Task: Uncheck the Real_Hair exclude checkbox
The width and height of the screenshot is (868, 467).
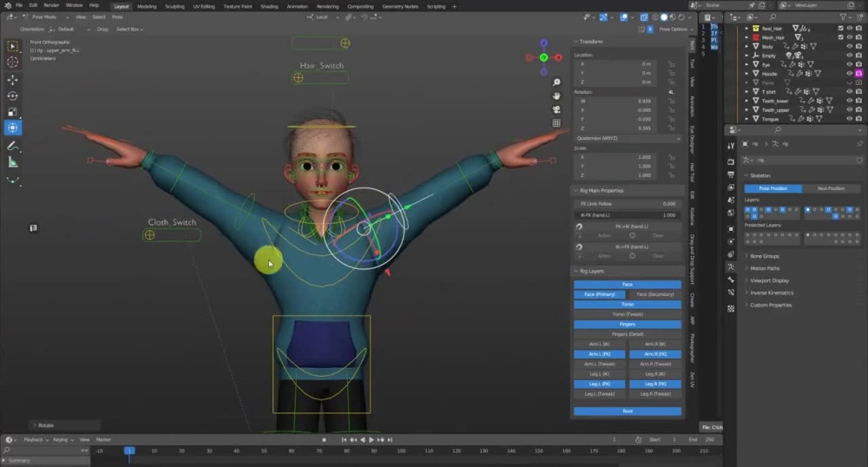Action: (x=841, y=29)
